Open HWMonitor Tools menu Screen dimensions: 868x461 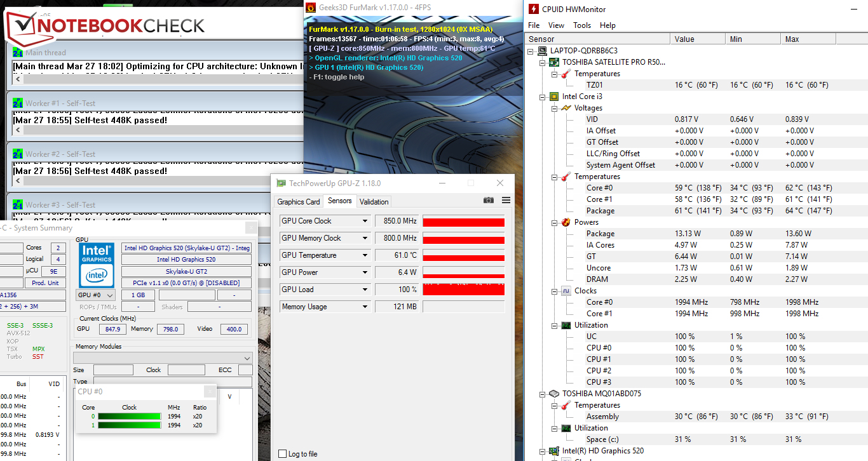pos(582,25)
